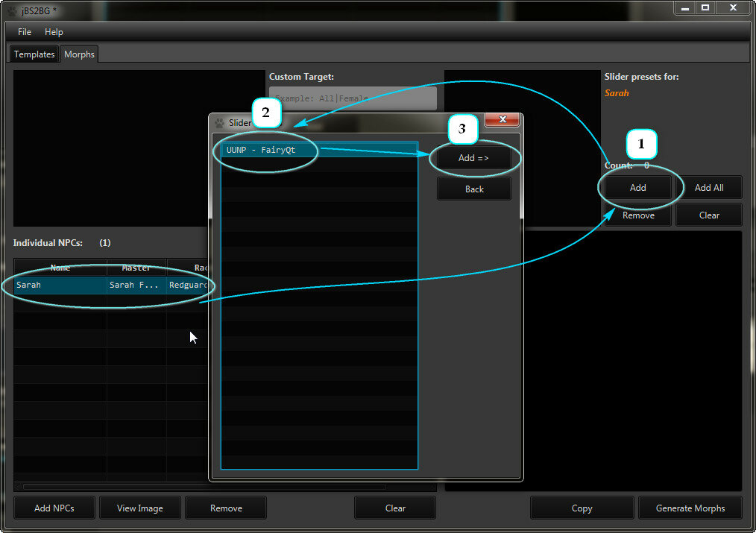
Task: Click the Custom Target input field
Action: [x=353, y=98]
